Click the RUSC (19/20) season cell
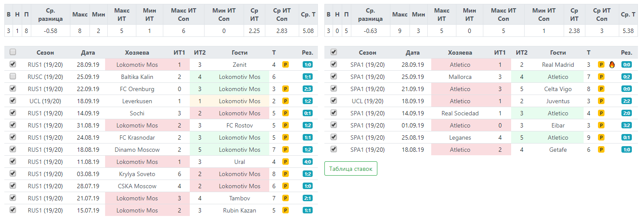 coord(46,77)
